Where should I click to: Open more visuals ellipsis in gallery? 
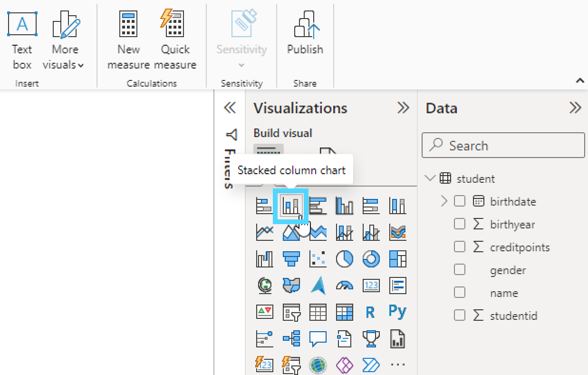397,365
